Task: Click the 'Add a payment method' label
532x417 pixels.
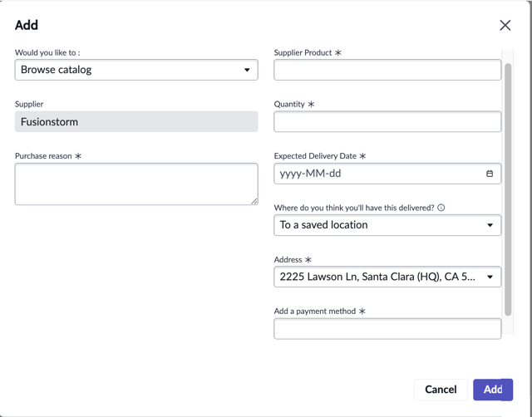Action: click(315, 312)
